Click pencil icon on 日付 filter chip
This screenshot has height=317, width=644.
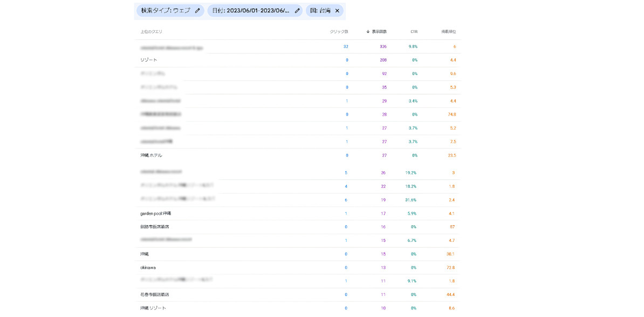(x=297, y=11)
